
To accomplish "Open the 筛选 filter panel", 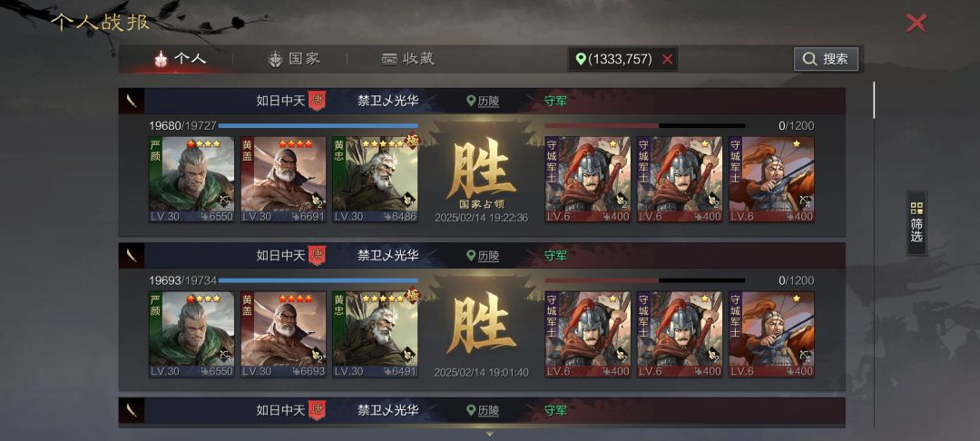I will (x=916, y=223).
